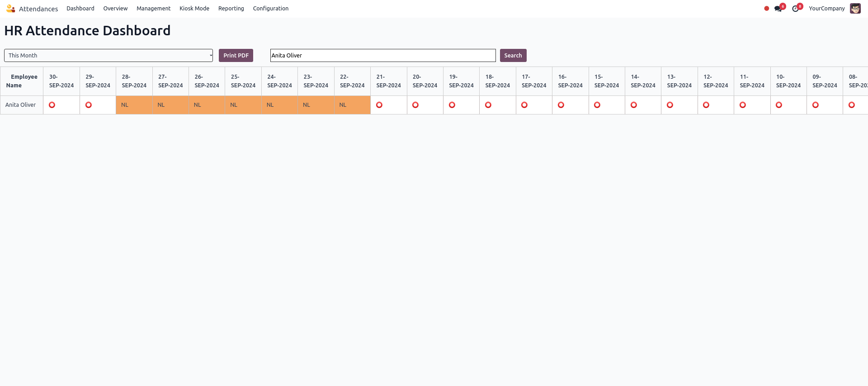
Task: Open the Attendances app home icon
Action: 10,9
